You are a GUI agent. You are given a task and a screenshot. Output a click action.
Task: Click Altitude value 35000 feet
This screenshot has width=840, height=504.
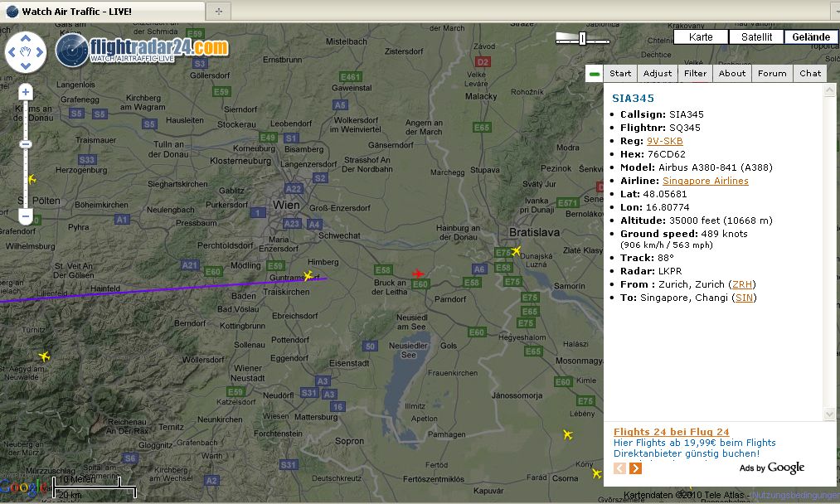pyautogui.click(x=694, y=220)
